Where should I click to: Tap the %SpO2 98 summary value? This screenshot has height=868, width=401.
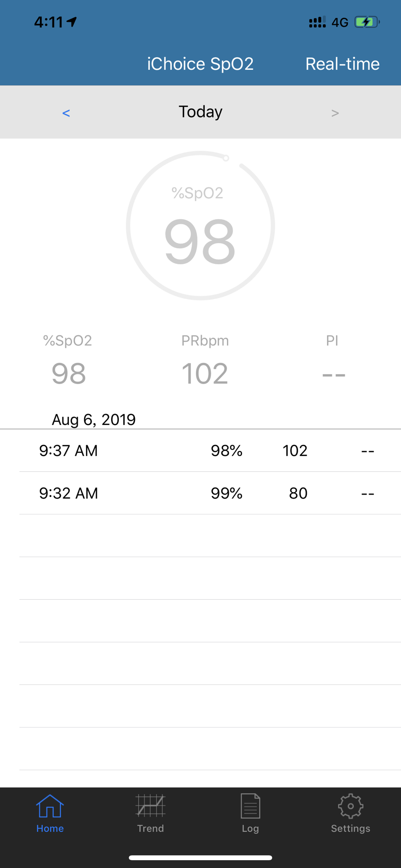click(x=69, y=373)
